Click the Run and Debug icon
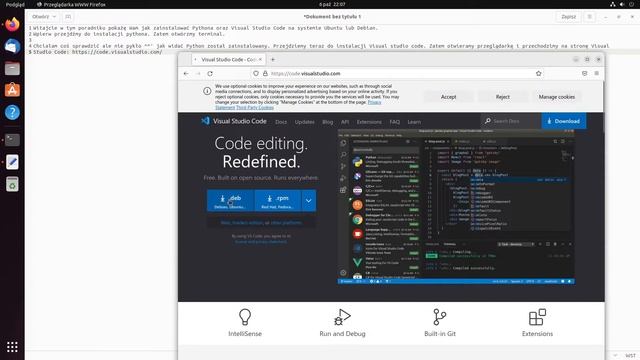 (342, 317)
